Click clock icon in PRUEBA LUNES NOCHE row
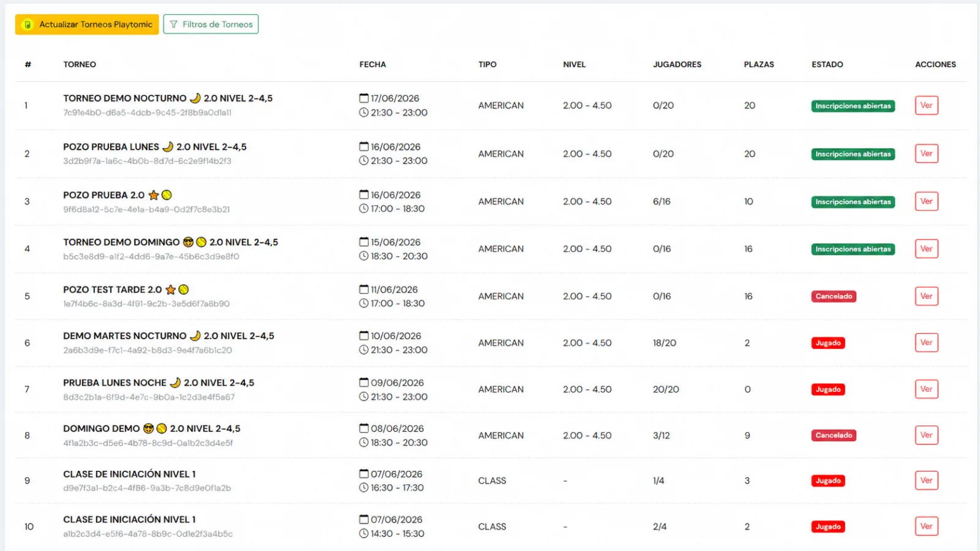980x551 pixels. click(x=364, y=397)
